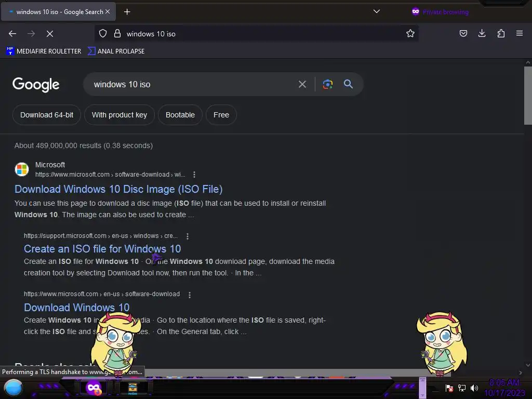
Task: Click the Google magnifier search button
Action: click(348, 84)
